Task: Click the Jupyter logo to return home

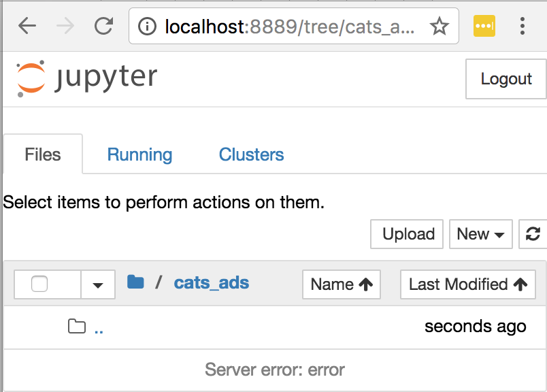Action: pyautogui.click(x=85, y=76)
